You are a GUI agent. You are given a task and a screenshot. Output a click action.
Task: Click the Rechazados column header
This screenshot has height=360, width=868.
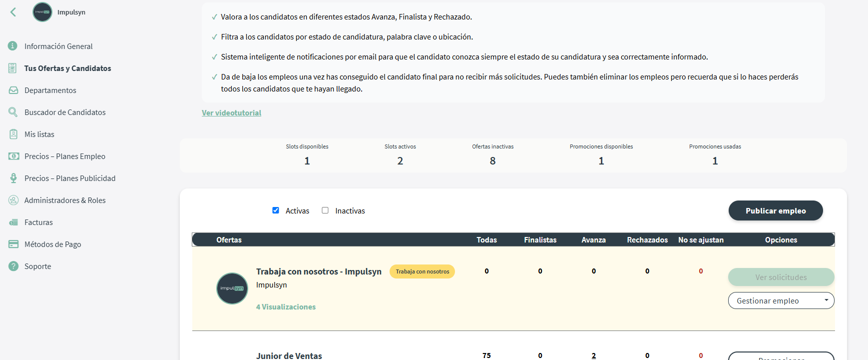(647, 239)
